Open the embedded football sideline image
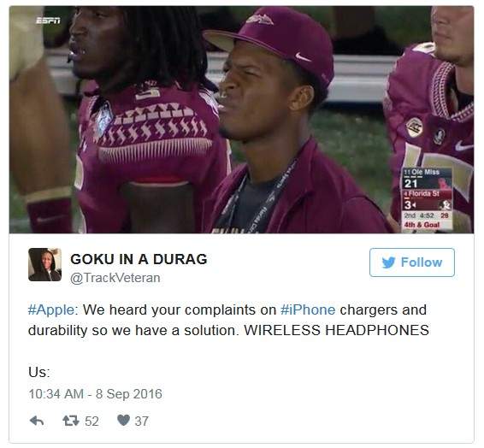Screen dimensions: 484x448 tap(242, 120)
